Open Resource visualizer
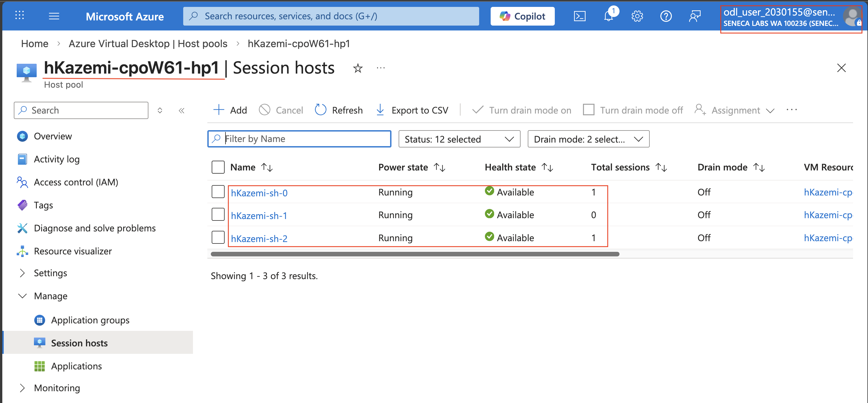 tap(73, 251)
